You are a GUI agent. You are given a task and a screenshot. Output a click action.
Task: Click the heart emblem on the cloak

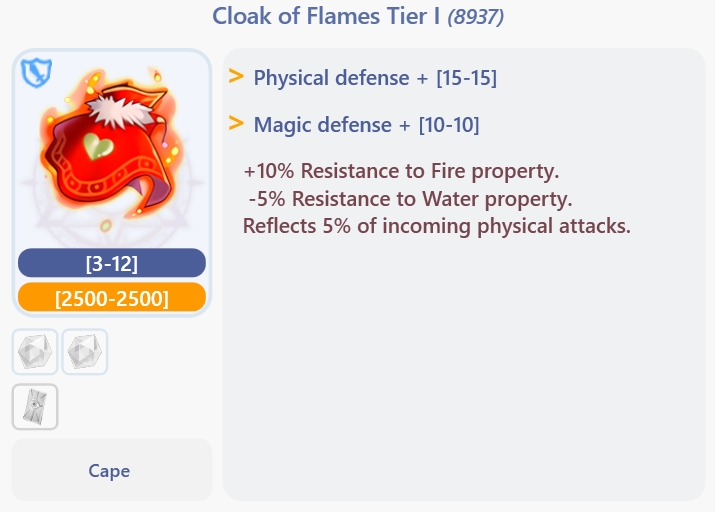[97, 147]
